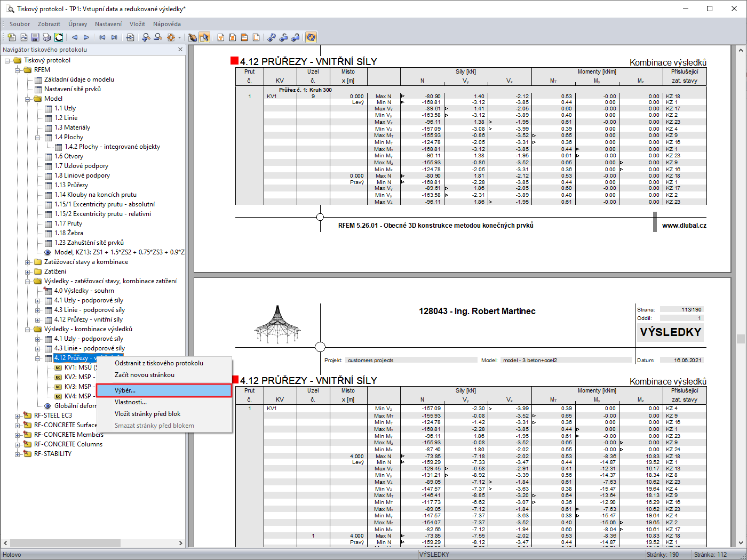Select 1.13 Průřezy tree item
This screenshot has width=747, height=560.
tap(71, 185)
